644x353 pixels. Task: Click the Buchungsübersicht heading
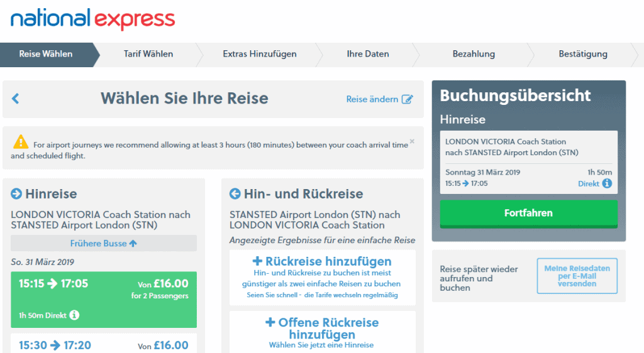(515, 95)
